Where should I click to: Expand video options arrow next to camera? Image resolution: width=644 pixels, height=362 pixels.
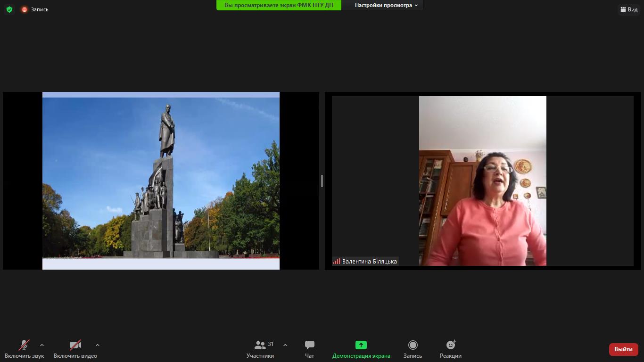[98, 345]
